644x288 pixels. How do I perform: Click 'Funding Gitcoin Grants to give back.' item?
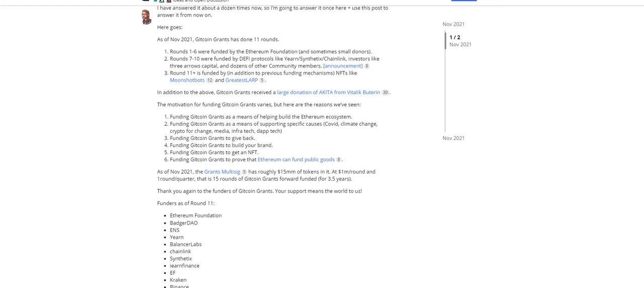212,138
